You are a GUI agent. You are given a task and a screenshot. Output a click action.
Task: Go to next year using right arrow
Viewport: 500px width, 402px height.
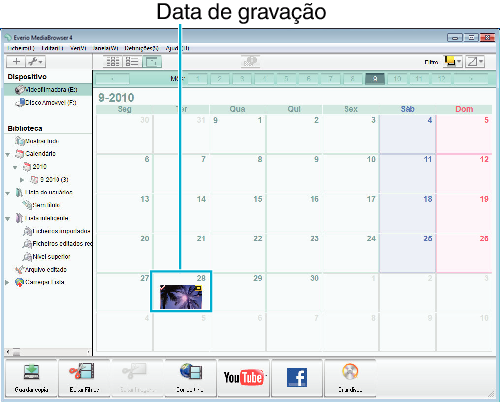pyautogui.click(x=471, y=79)
